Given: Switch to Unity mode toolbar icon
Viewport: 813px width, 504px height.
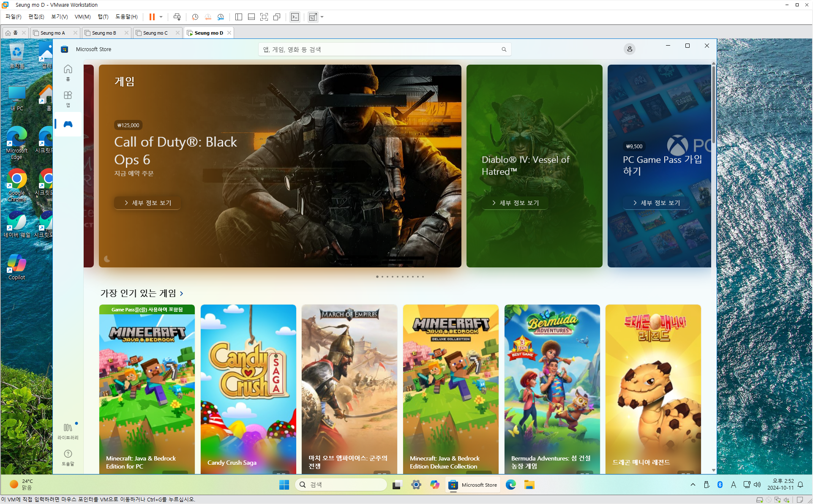Looking at the screenshot, I should click(x=277, y=17).
